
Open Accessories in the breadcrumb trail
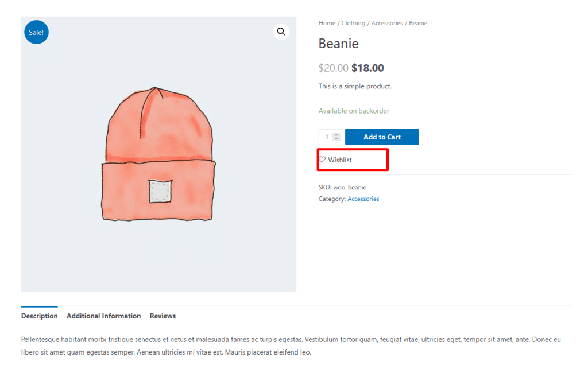pyautogui.click(x=387, y=23)
